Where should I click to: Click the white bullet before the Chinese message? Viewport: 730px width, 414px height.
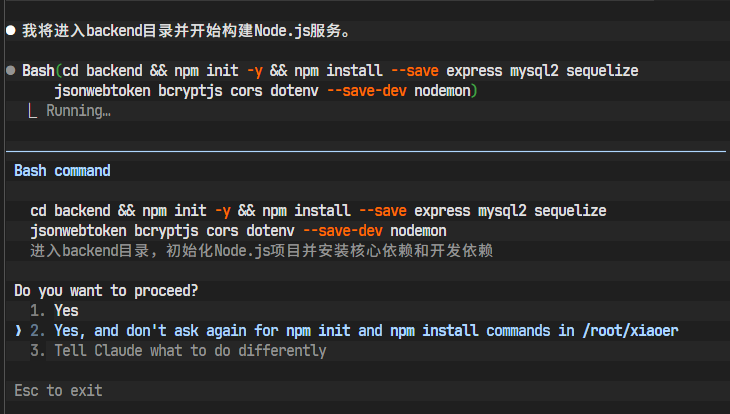11,31
